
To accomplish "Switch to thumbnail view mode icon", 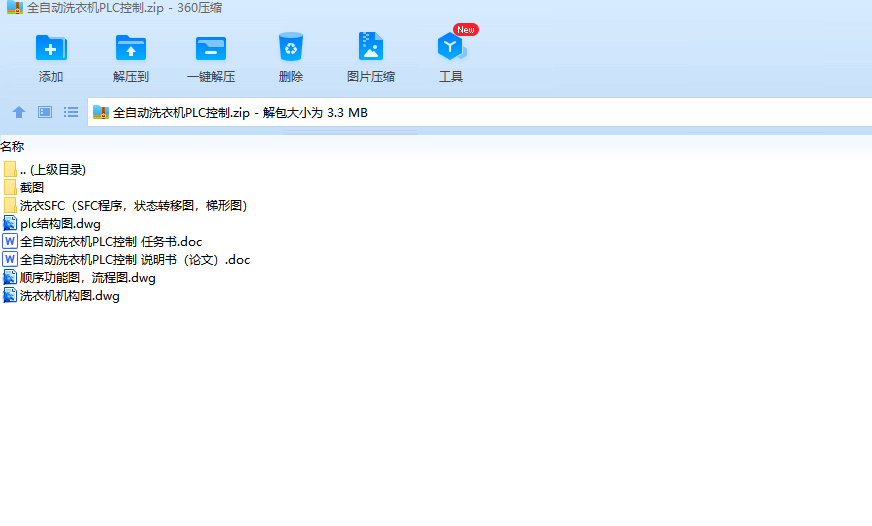I will [x=45, y=112].
